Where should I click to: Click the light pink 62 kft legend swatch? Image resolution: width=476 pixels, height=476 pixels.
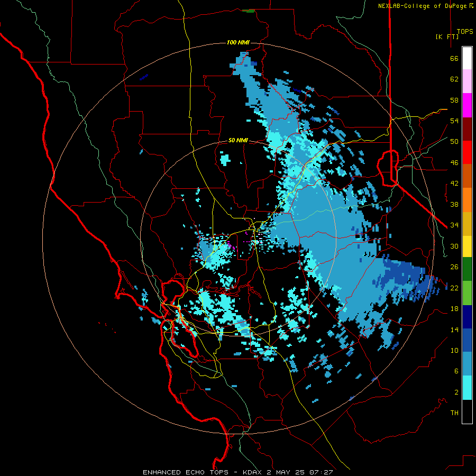coord(467,81)
